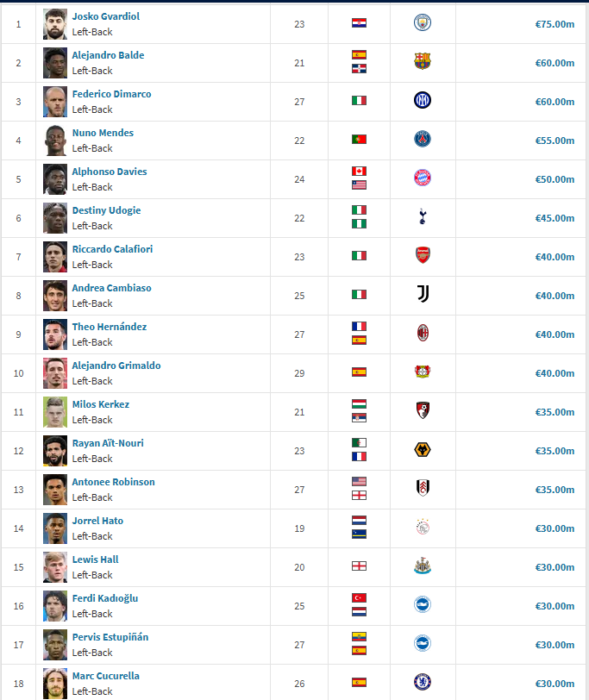Click Alejandro Balde's portrait thumbnail

tap(55, 63)
